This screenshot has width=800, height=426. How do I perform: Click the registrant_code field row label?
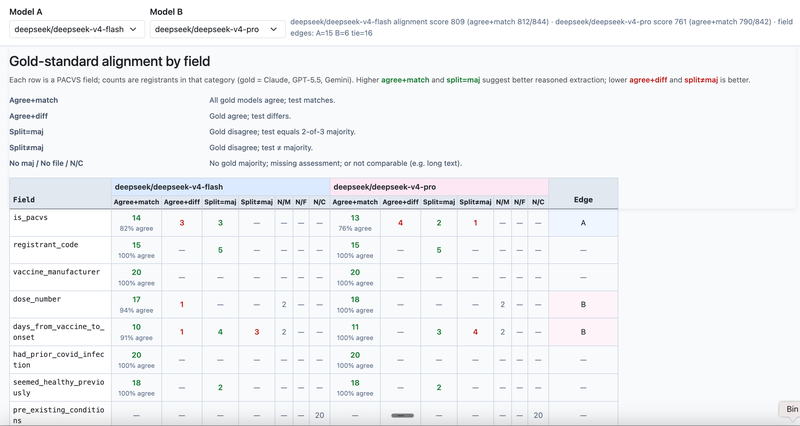point(45,244)
